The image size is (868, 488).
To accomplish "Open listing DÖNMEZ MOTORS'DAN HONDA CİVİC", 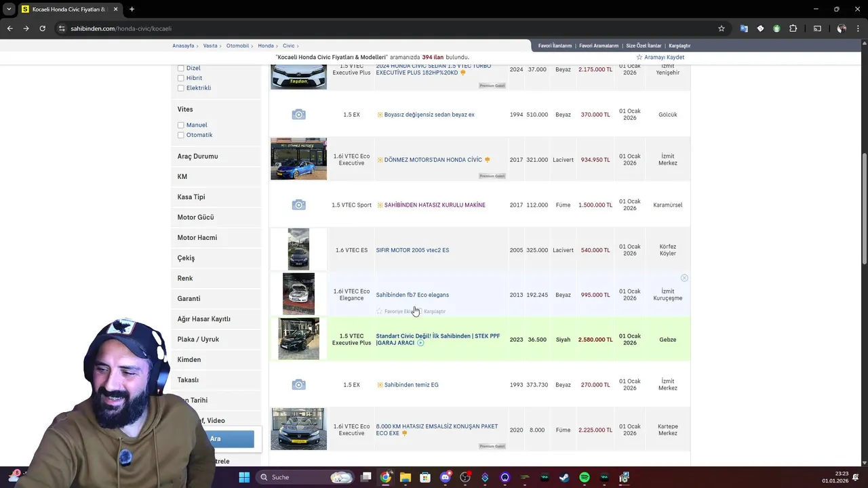I will [x=433, y=160].
